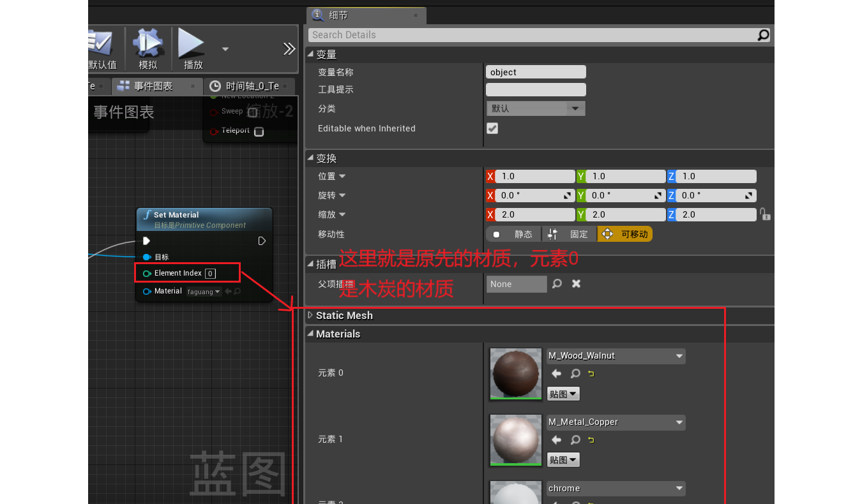Open the 分类 默认 category dropdown

536,108
